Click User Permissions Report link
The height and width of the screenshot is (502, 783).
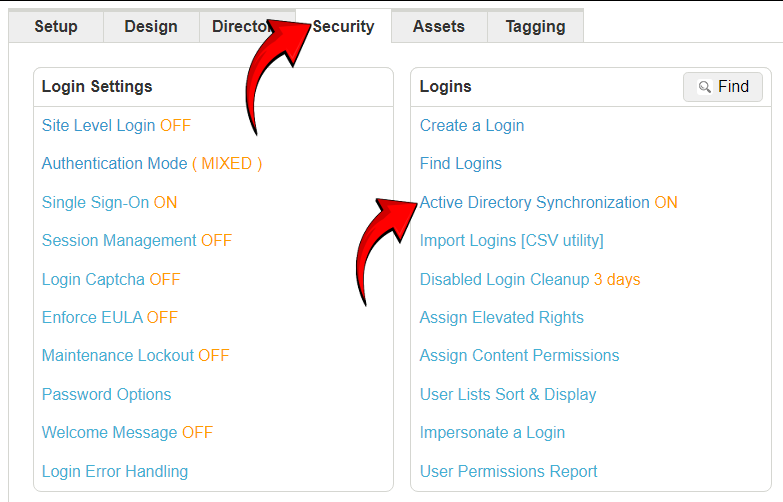508,472
